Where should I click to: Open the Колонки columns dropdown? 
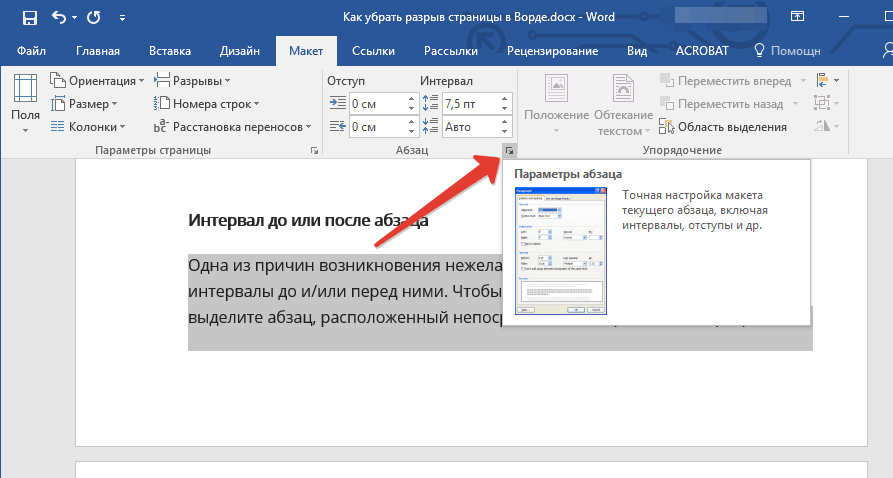(88, 126)
